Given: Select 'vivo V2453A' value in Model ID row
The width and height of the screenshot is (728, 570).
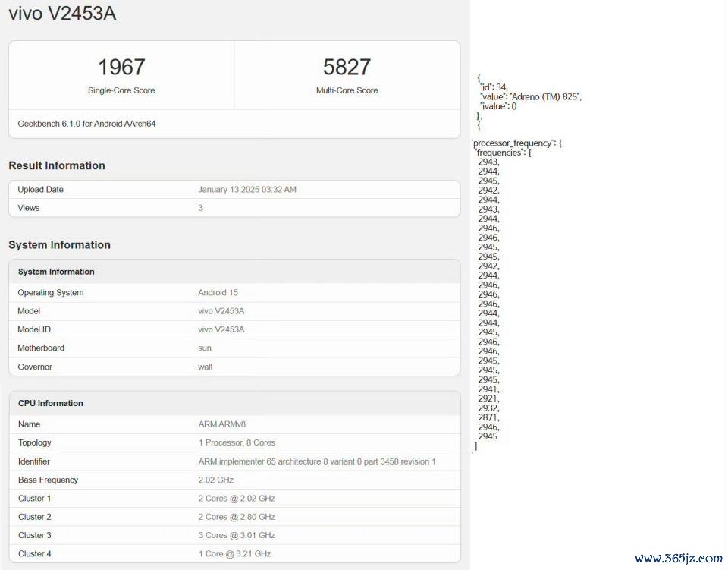Looking at the screenshot, I should (221, 329).
